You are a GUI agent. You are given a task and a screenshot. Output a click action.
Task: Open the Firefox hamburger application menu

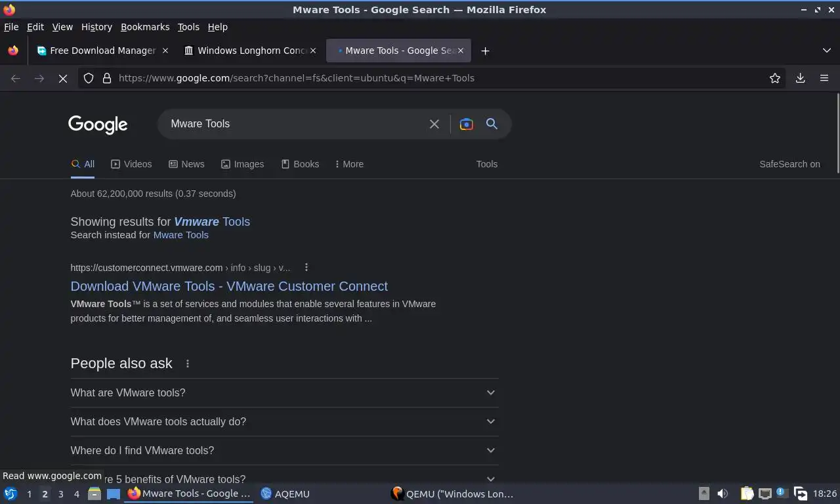824,78
